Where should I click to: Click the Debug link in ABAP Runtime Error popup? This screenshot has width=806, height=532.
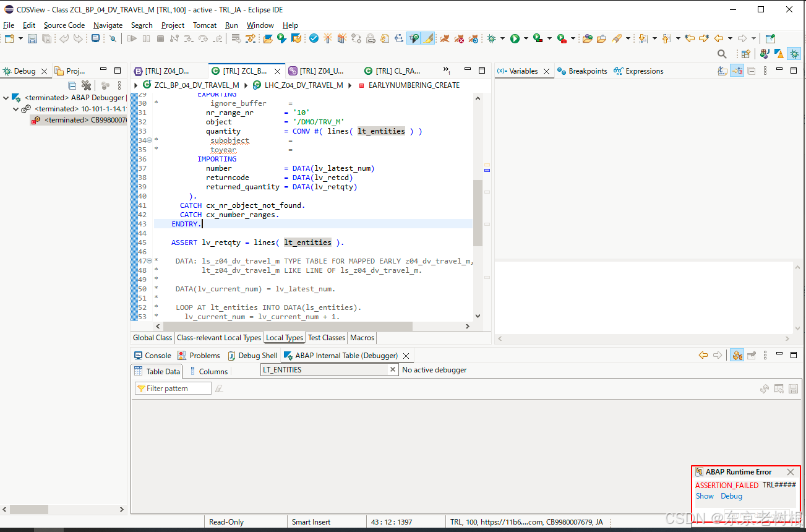point(731,496)
